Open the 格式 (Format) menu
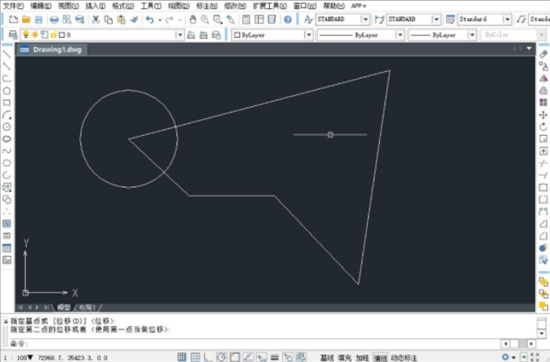Image resolution: width=550 pixels, height=362 pixels. coord(123,6)
